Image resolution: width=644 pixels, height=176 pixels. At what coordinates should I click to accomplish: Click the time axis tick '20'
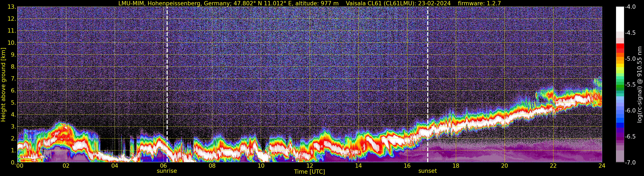pos(505,166)
